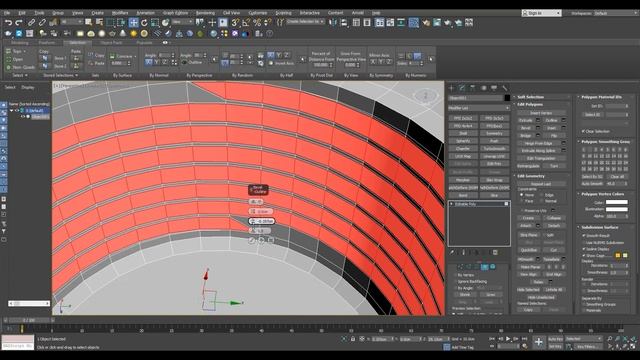The image size is (640, 360).
Task: Select the None constraint radio button
Action: 522,195
